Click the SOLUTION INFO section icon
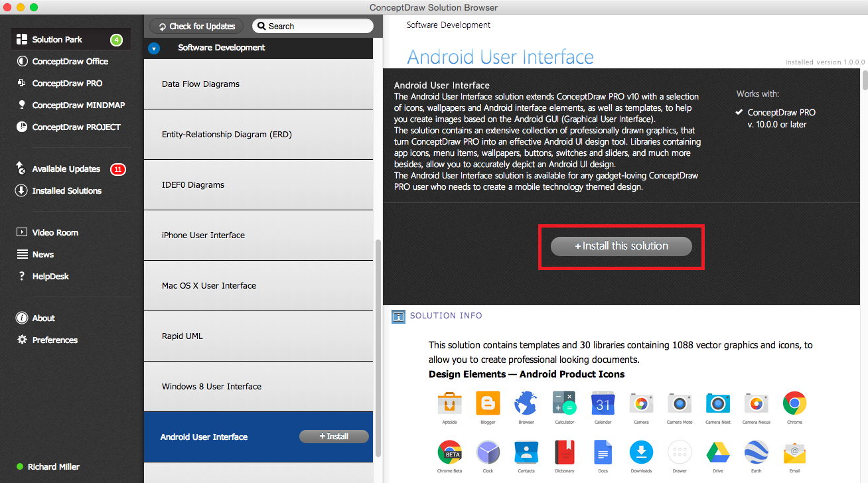The height and width of the screenshot is (483, 868). tap(398, 316)
